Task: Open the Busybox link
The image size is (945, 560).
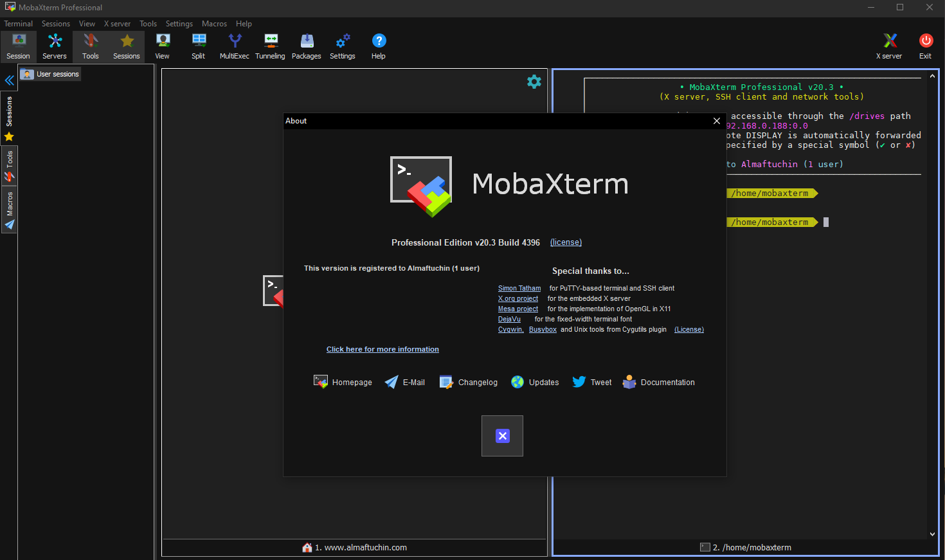Action: click(x=543, y=330)
